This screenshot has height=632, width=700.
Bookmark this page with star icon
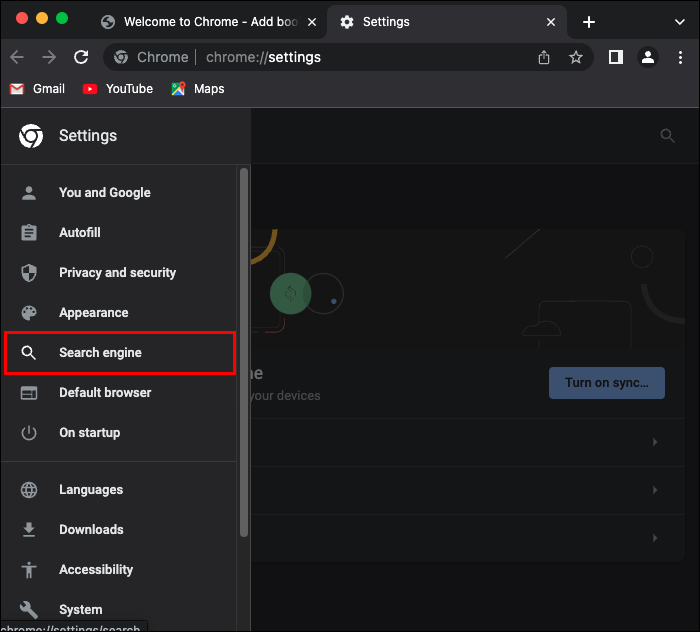[576, 58]
